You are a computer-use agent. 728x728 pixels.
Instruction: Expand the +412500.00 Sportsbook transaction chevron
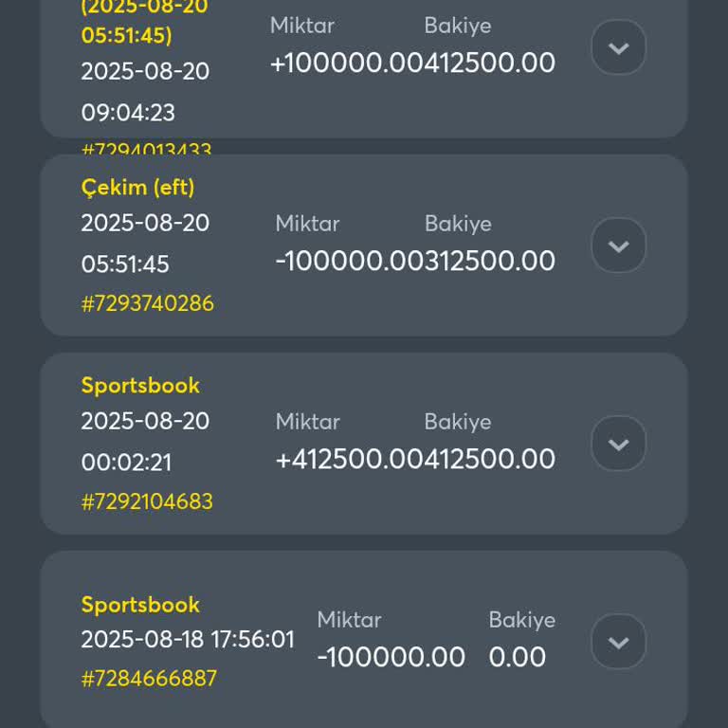(618, 444)
